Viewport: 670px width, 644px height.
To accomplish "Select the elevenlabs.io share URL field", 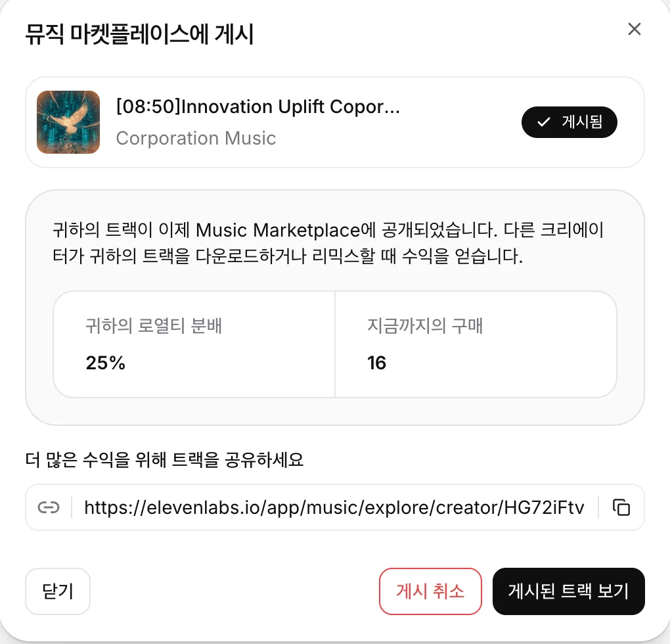I will pyautogui.click(x=334, y=507).
